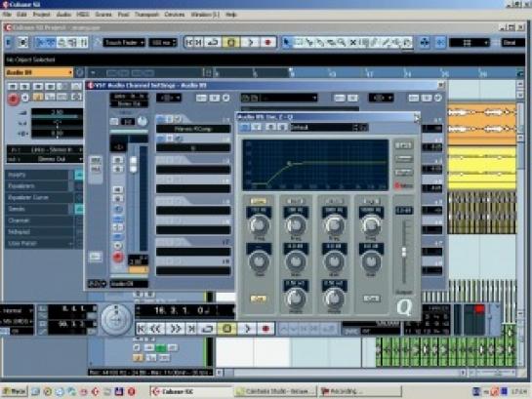The image size is (532, 399).
Task: Click Record on the Transport panel
Action: [266, 329]
